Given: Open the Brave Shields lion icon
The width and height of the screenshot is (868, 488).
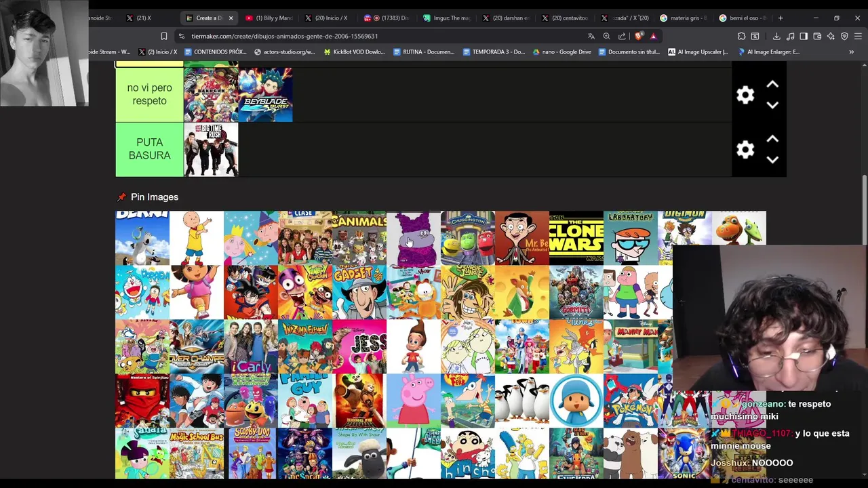Looking at the screenshot, I should point(638,36).
